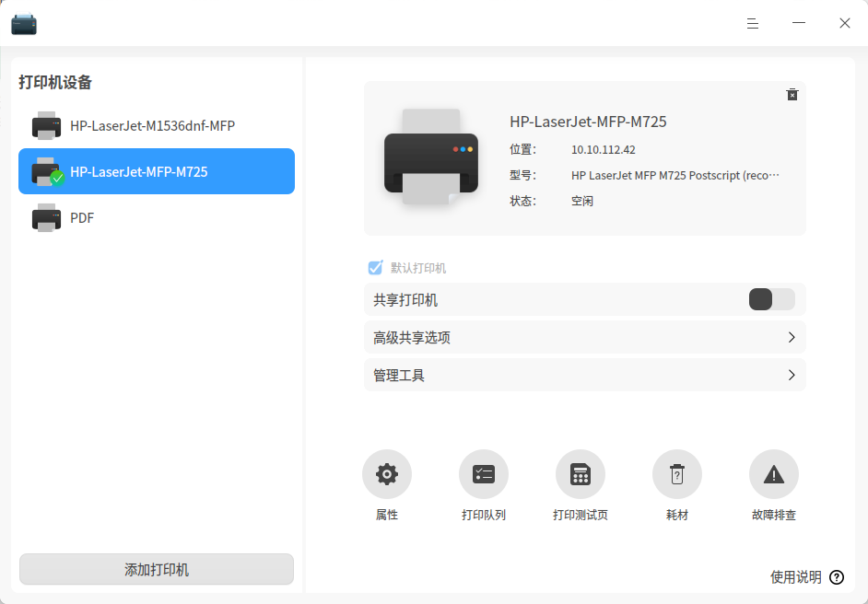Click the PDF printer icon in list
The height and width of the screenshot is (604, 868).
tap(46, 217)
